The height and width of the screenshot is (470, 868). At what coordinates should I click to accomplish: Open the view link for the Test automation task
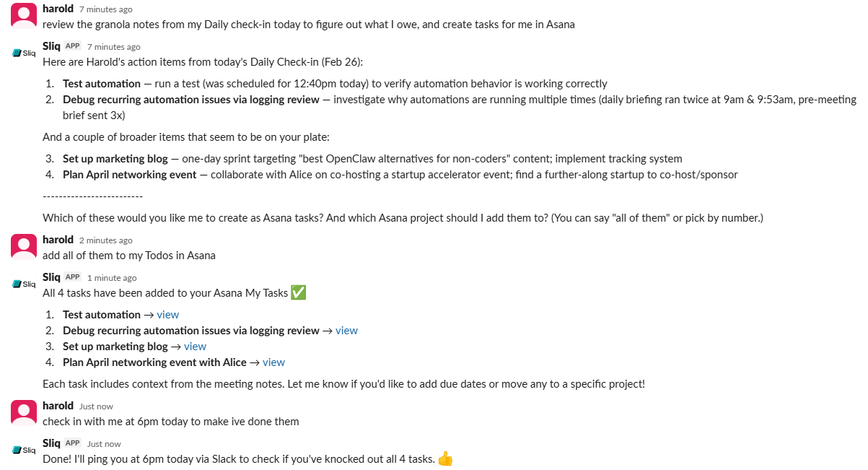[x=167, y=314]
